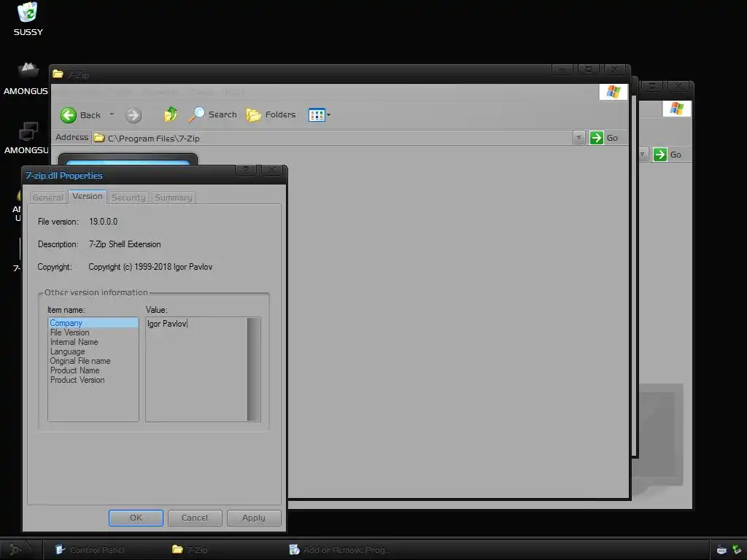The image size is (747, 560).
Task: Maximize the 7-Zip explorer window
Action: tap(589, 69)
